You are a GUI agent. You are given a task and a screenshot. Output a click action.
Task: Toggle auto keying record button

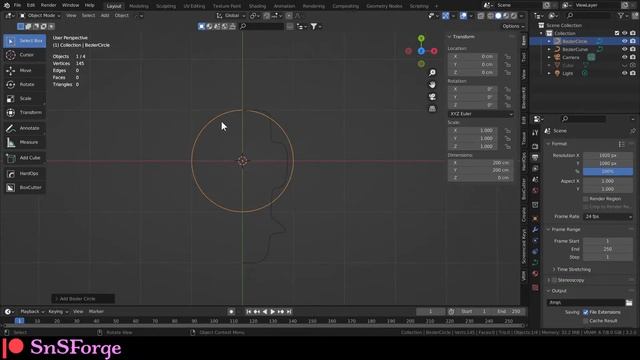pos(231,312)
